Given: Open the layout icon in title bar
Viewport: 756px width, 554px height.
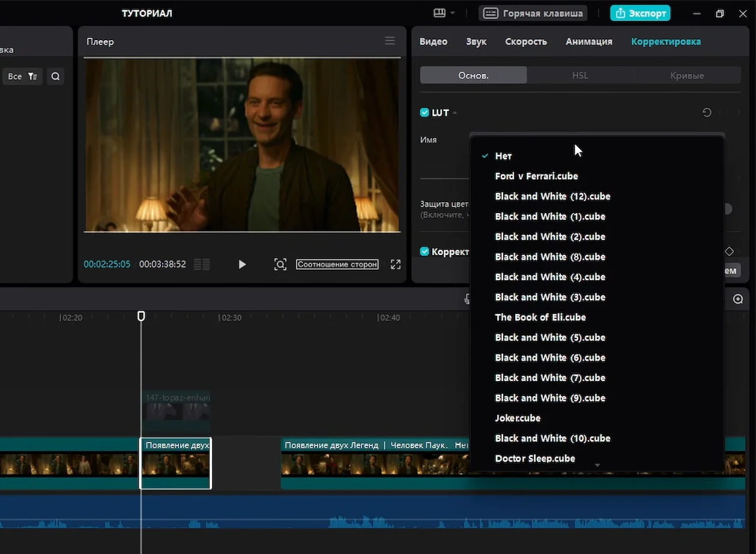Looking at the screenshot, I should pos(440,13).
